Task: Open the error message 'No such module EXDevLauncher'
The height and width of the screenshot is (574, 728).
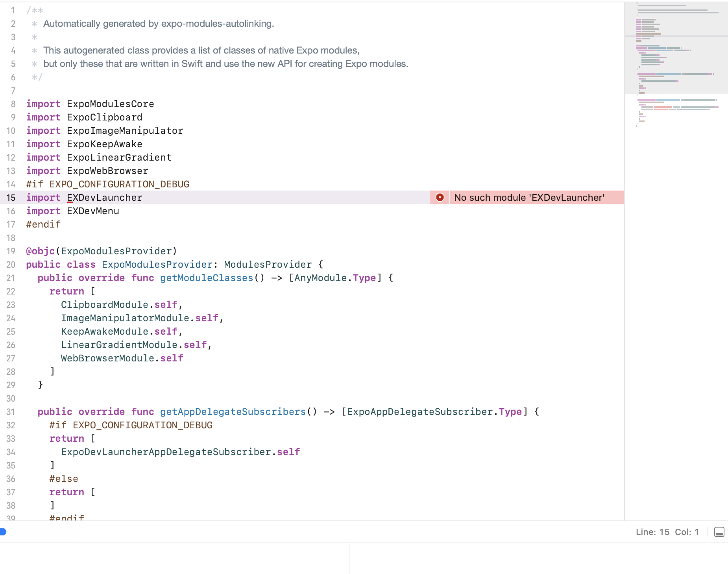Action: (x=529, y=197)
